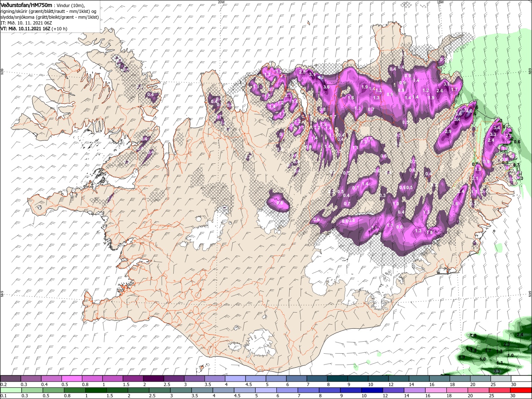Pick the dark purple 2 mm snow legend swatch
Screen dimensions: 532x399
[x=153, y=379]
